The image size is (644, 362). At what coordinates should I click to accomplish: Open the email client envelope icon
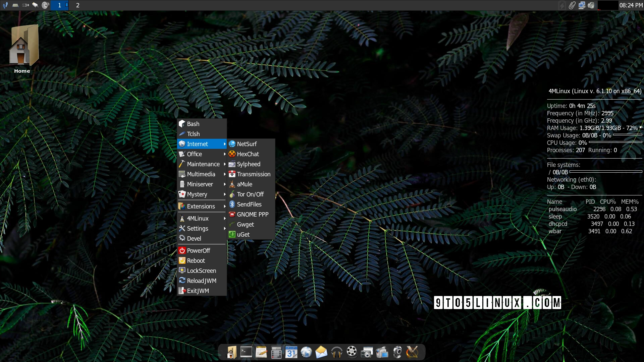point(321,352)
